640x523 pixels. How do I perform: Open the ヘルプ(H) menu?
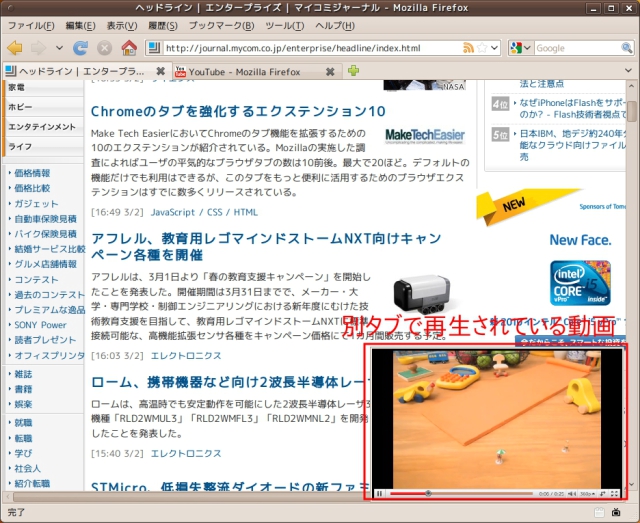click(x=335, y=26)
